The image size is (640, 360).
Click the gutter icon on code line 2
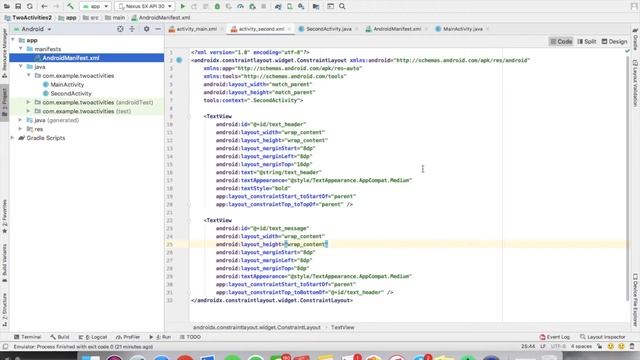pyautogui.click(x=179, y=60)
